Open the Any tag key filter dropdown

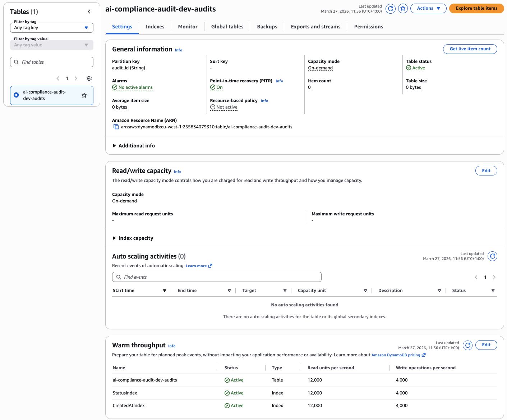(51, 27)
